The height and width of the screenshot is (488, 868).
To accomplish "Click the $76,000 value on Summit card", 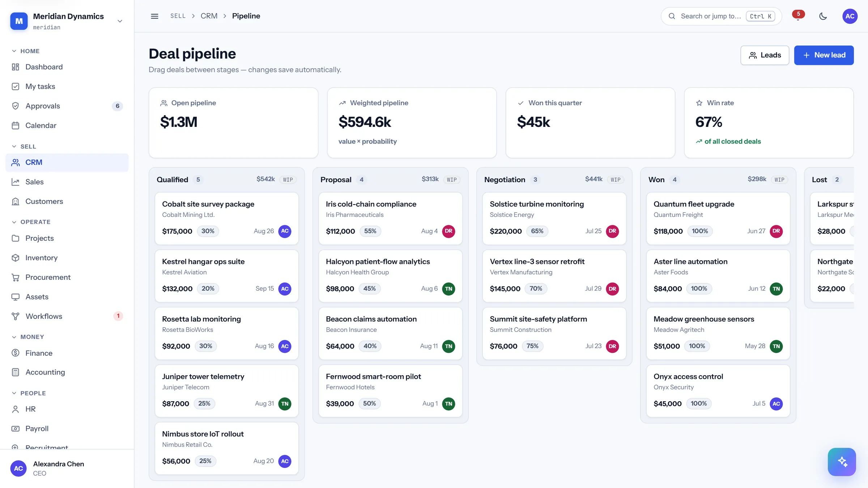I will pyautogui.click(x=503, y=346).
